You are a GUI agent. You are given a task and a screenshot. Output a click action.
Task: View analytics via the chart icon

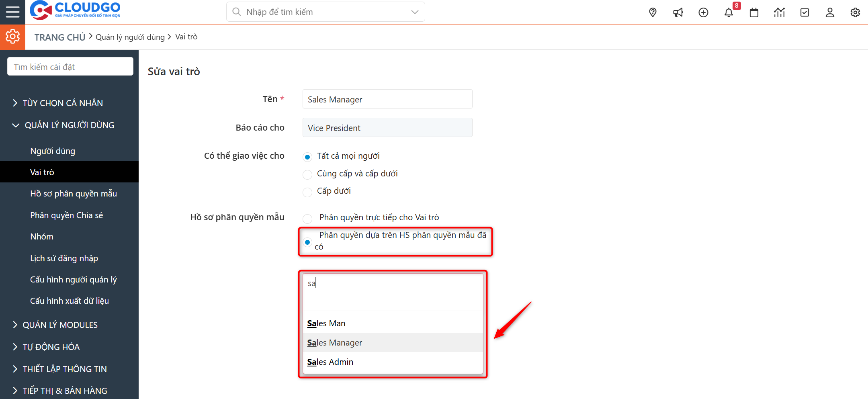click(779, 12)
